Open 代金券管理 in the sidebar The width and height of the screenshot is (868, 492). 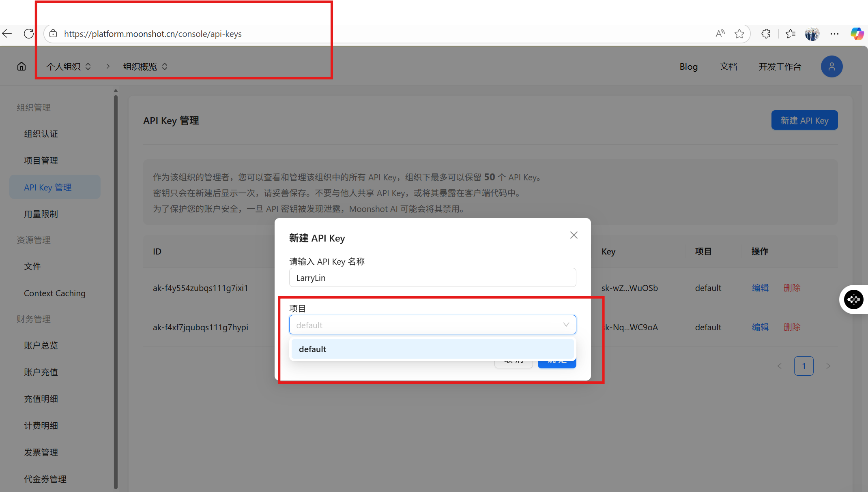tap(45, 479)
